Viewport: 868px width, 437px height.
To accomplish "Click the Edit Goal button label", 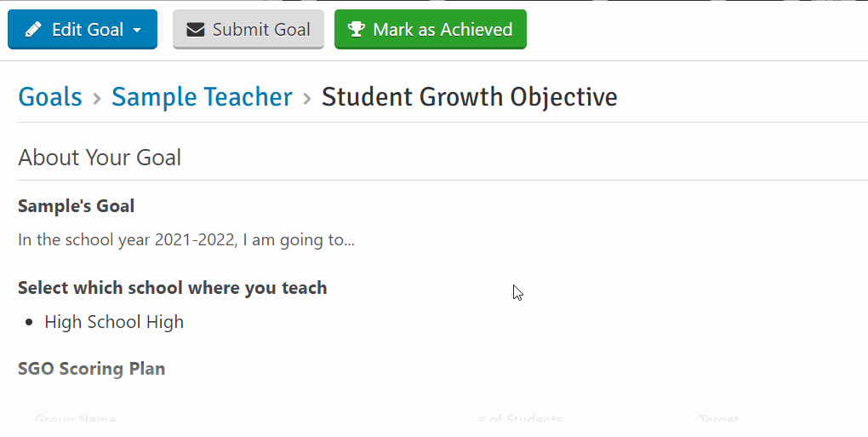I will [x=88, y=29].
